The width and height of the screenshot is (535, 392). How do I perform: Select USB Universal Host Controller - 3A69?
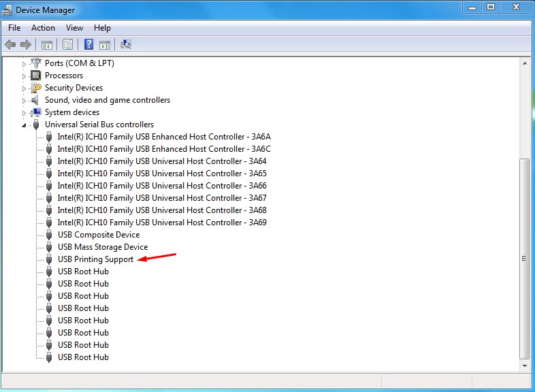(x=162, y=223)
